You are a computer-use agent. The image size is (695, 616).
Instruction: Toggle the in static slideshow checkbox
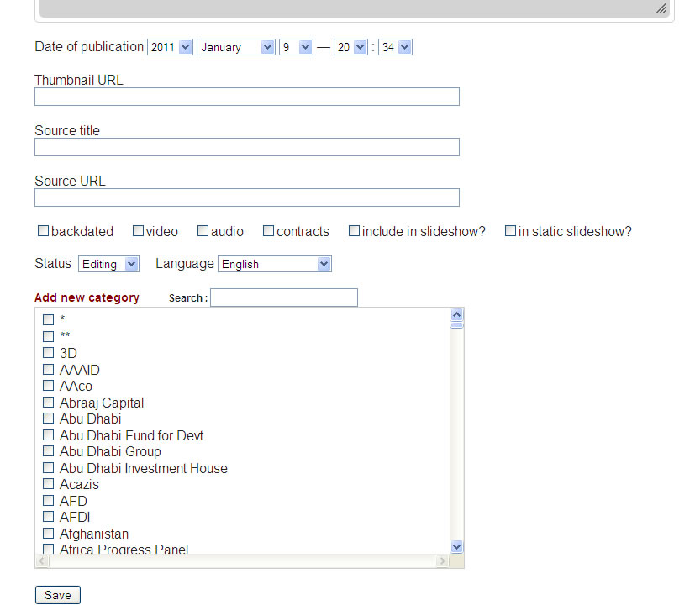[510, 231]
